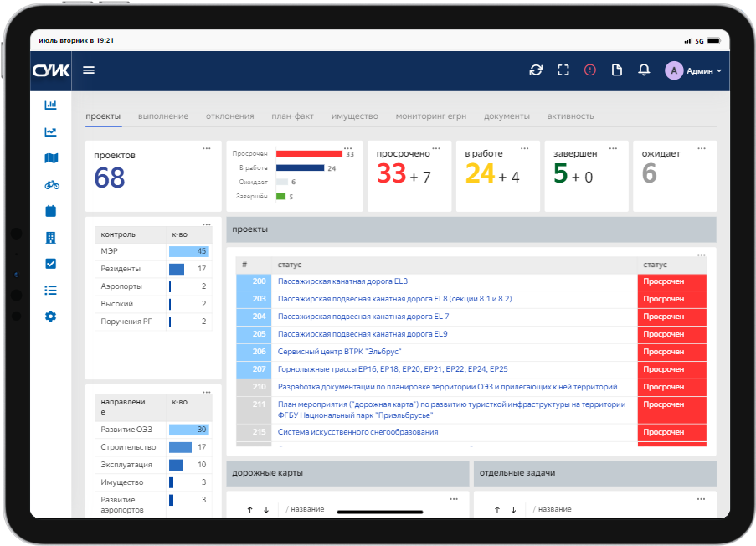This screenshot has width=756, height=546.
Task: Open options menu on в работе card
Action: (x=525, y=148)
